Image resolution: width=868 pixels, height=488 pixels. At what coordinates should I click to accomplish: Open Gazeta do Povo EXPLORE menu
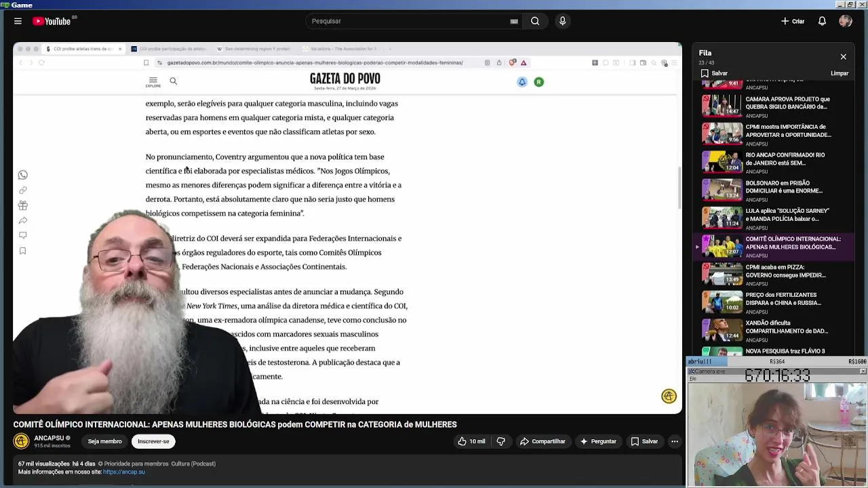pyautogui.click(x=153, y=81)
